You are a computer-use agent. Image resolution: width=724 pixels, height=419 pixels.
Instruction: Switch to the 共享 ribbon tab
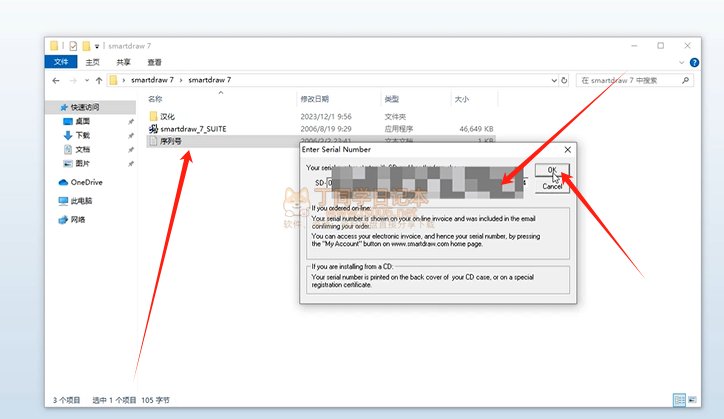pyautogui.click(x=123, y=62)
